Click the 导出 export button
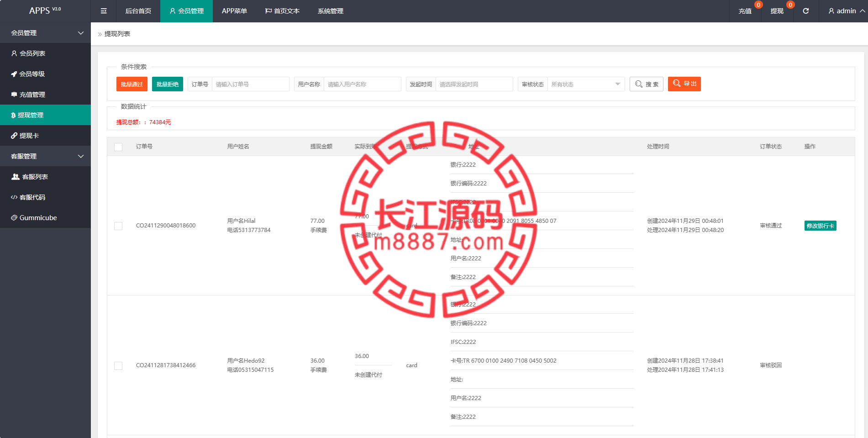868x438 pixels. tap(684, 84)
